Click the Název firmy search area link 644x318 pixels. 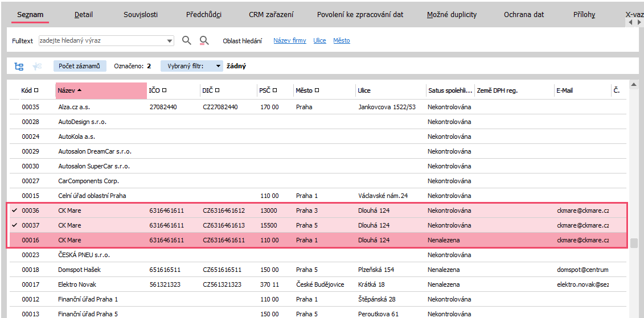click(289, 41)
